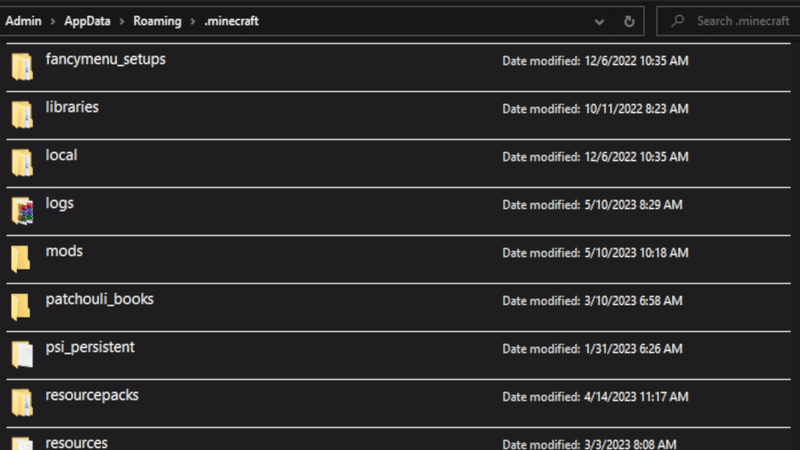This screenshot has width=800, height=450.
Task: Click the libraries folder icon
Action: [21, 115]
